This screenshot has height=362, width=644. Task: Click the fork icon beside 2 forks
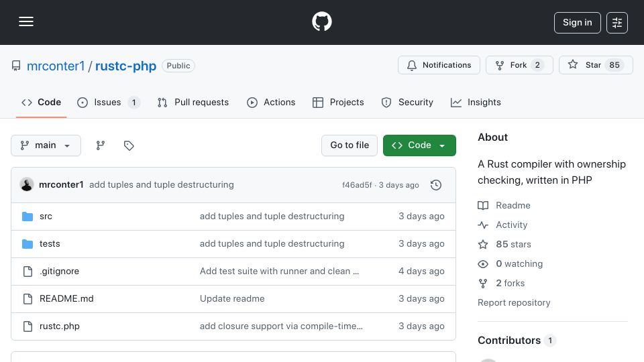[x=483, y=283]
